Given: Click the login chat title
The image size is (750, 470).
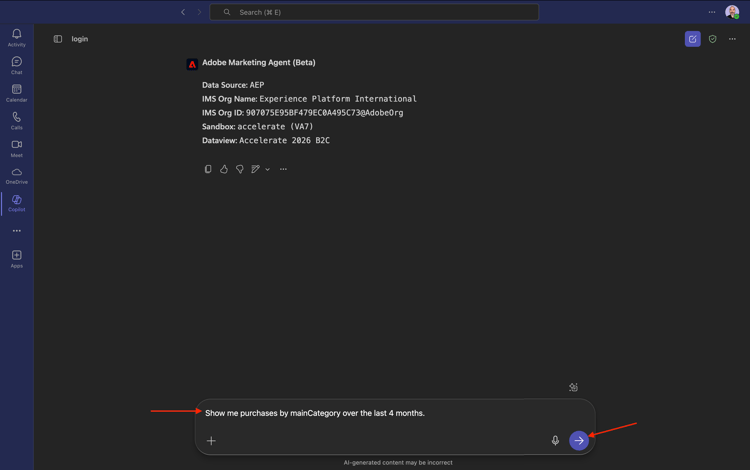Looking at the screenshot, I should click(80, 39).
